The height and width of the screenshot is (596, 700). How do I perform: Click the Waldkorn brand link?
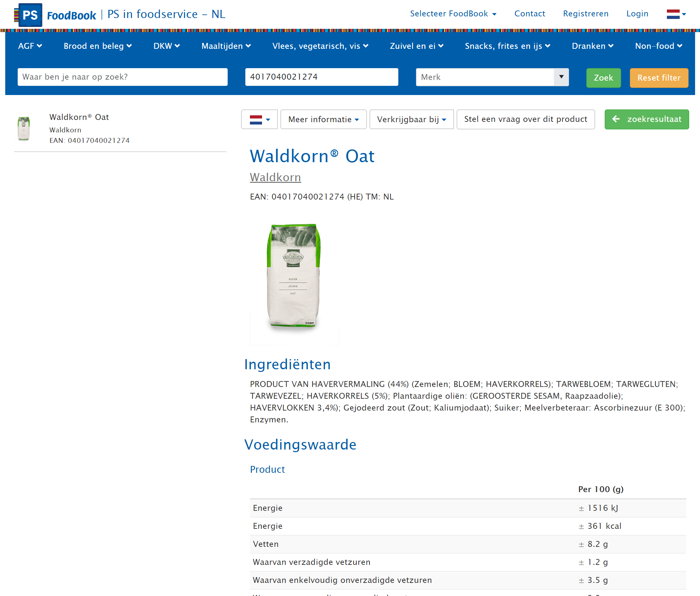[x=275, y=177]
